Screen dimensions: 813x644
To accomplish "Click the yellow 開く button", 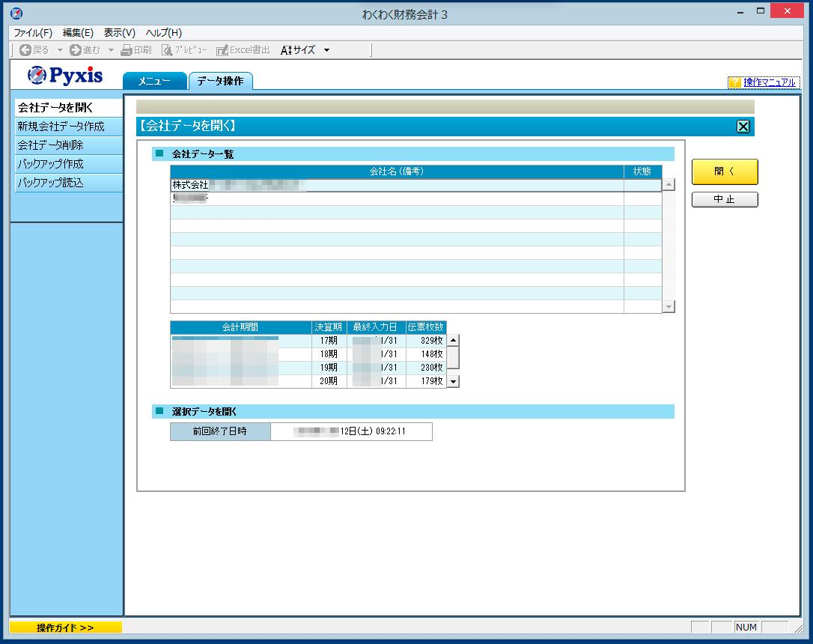I will point(725,171).
